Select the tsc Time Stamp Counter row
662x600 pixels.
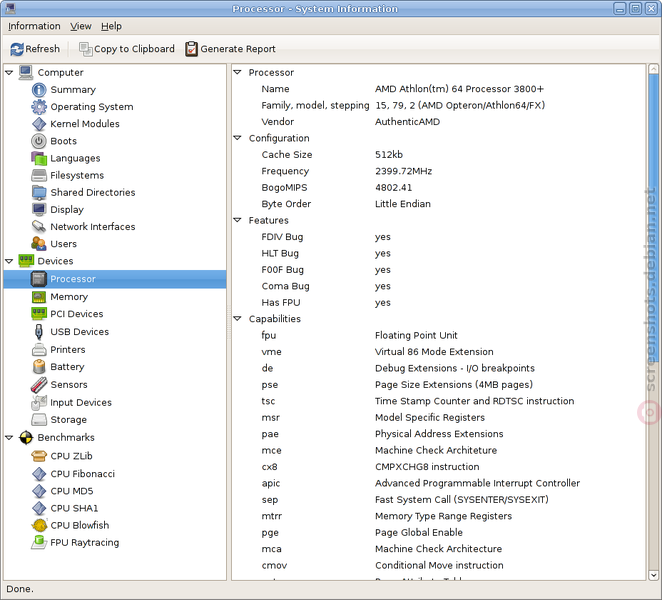click(438, 401)
